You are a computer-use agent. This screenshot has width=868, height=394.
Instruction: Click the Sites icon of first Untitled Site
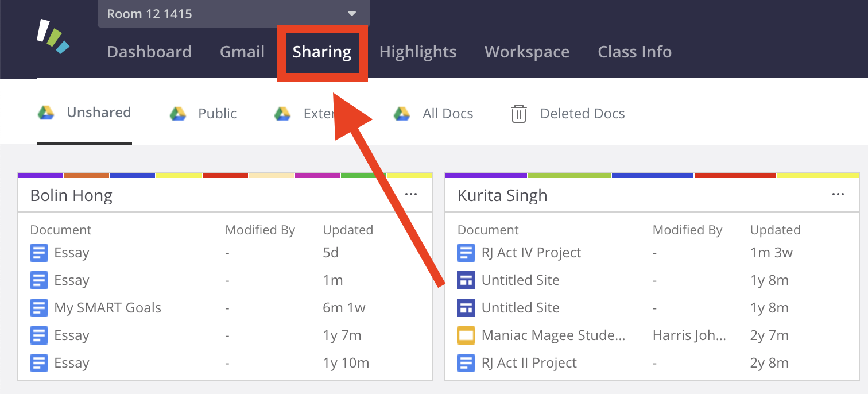[466, 280]
